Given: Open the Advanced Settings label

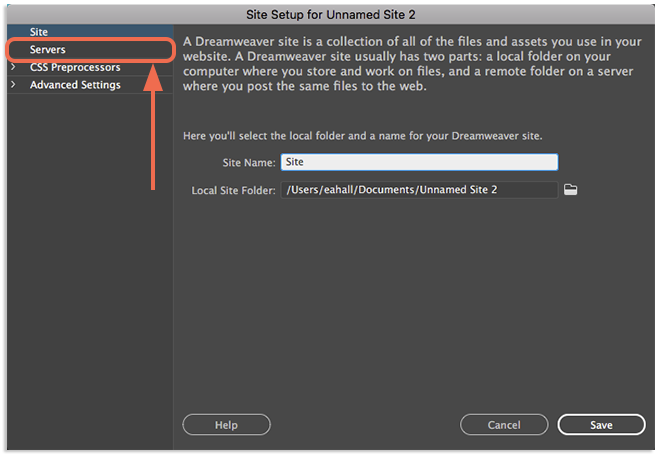Looking at the screenshot, I should 75,85.
